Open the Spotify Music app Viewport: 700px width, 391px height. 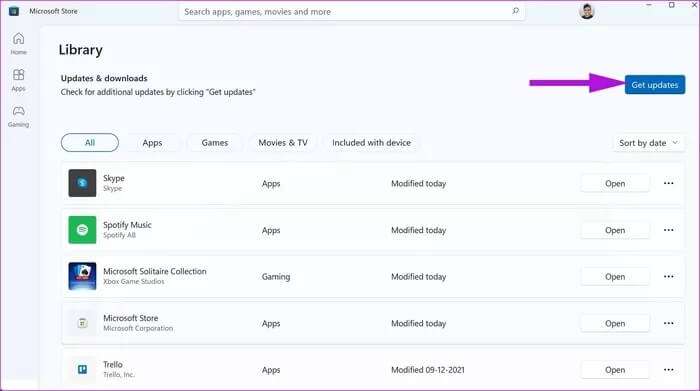coord(615,230)
